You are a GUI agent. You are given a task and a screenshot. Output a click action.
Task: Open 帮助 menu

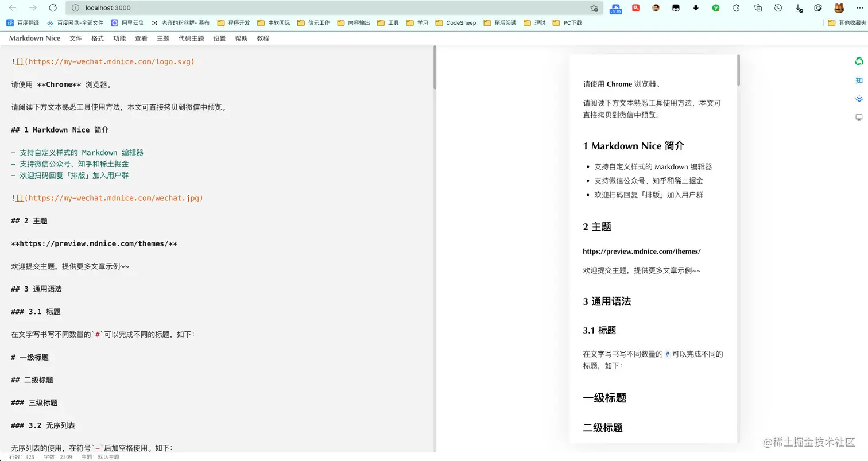coord(241,38)
